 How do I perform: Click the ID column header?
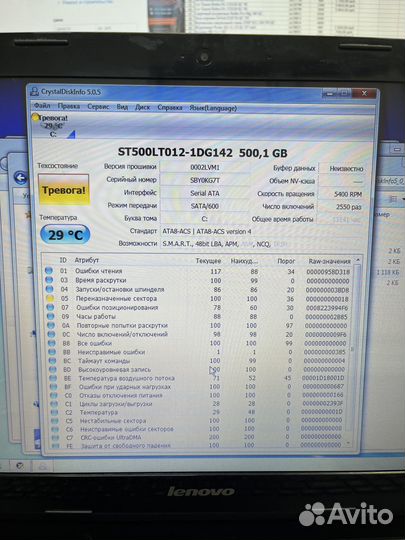pos(63,260)
